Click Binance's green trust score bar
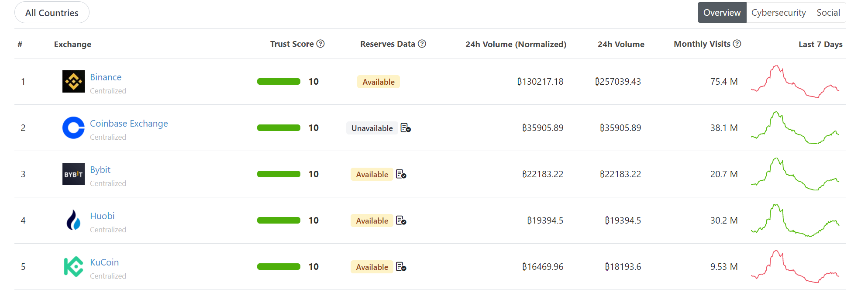Image resolution: width=868 pixels, height=293 pixels. point(279,82)
